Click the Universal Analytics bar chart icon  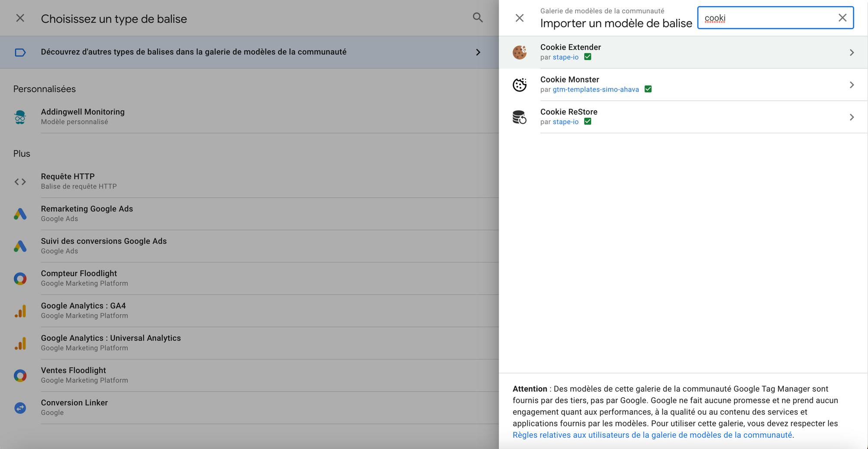click(x=20, y=343)
